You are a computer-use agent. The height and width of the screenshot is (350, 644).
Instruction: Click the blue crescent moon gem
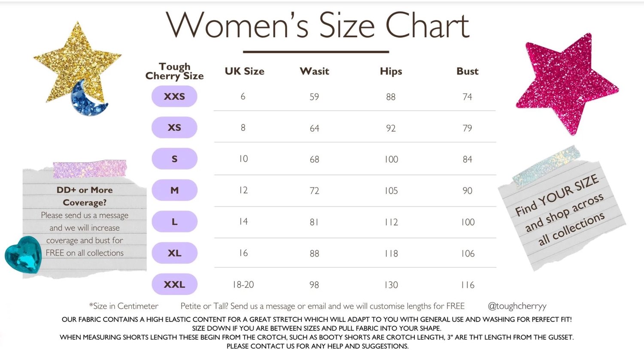(87, 99)
